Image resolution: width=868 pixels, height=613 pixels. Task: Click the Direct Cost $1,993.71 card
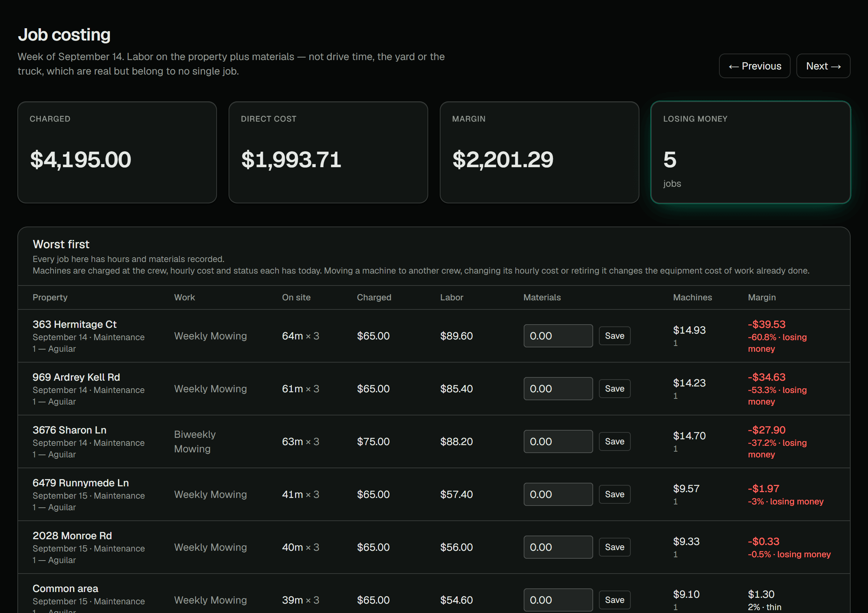tap(328, 152)
